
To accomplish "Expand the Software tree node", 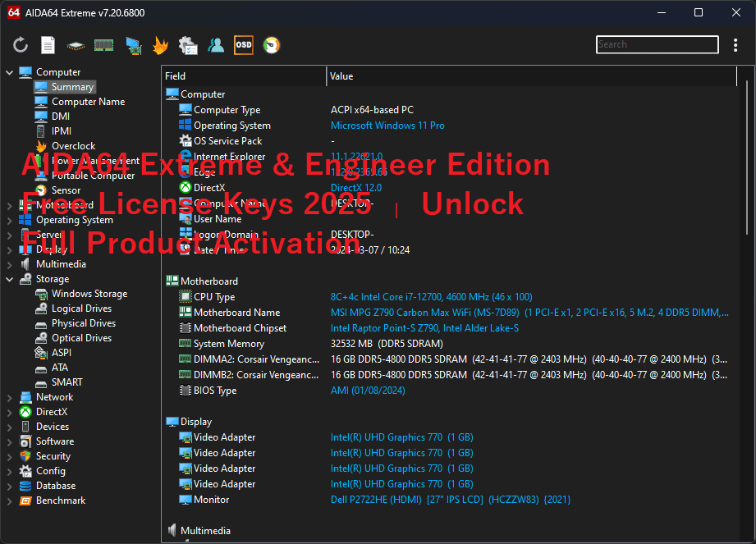I will tap(9, 442).
